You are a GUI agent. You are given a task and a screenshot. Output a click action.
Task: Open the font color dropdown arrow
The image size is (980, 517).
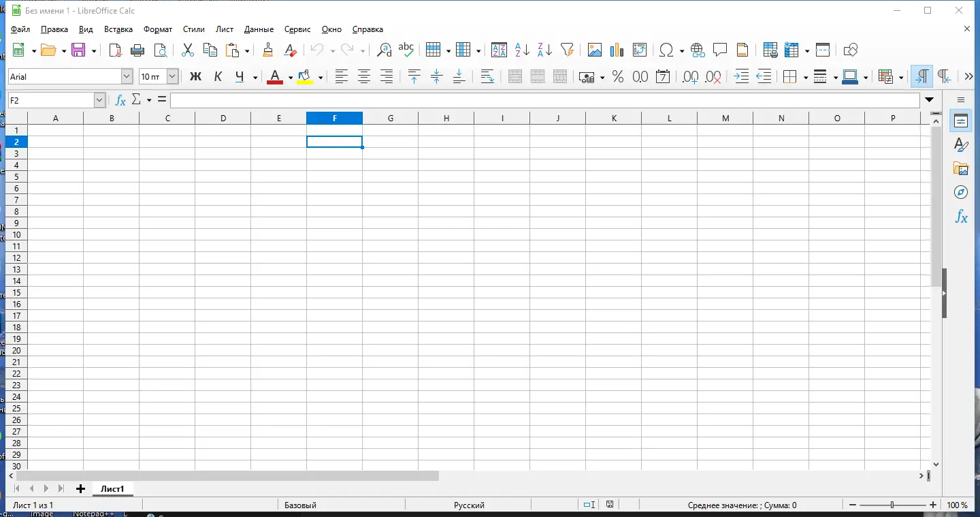pos(291,78)
